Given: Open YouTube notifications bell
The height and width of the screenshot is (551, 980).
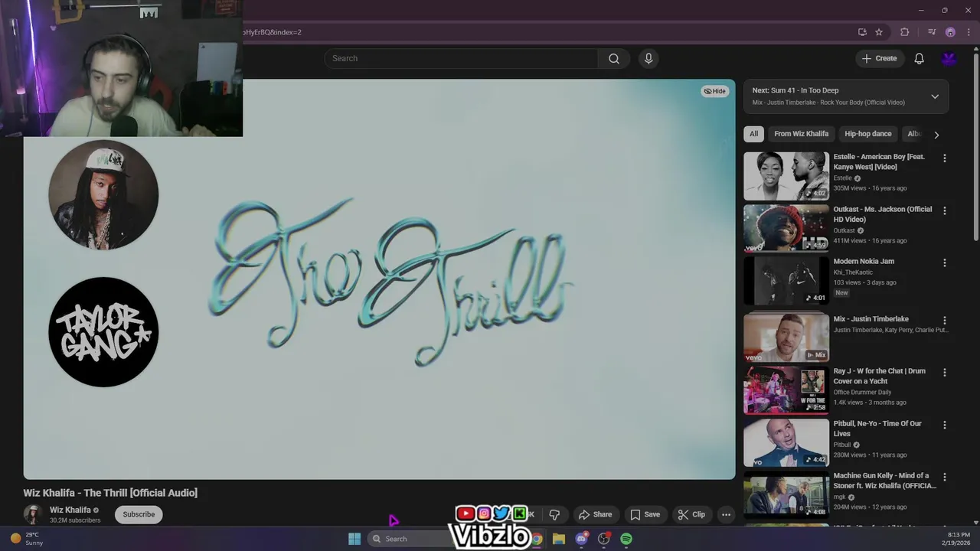Looking at the screenshot, I should 919,58.
